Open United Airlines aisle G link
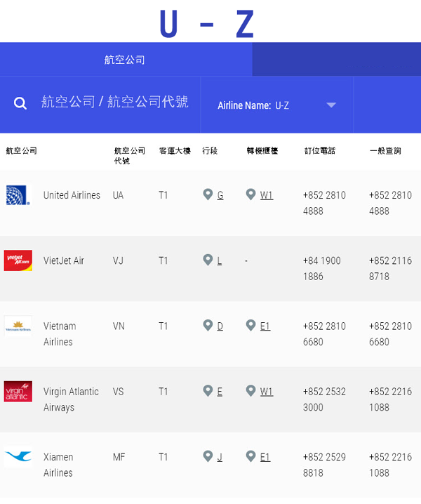This screenshot has height=504, width=421. pyautogui.click(x=220, y=195)
